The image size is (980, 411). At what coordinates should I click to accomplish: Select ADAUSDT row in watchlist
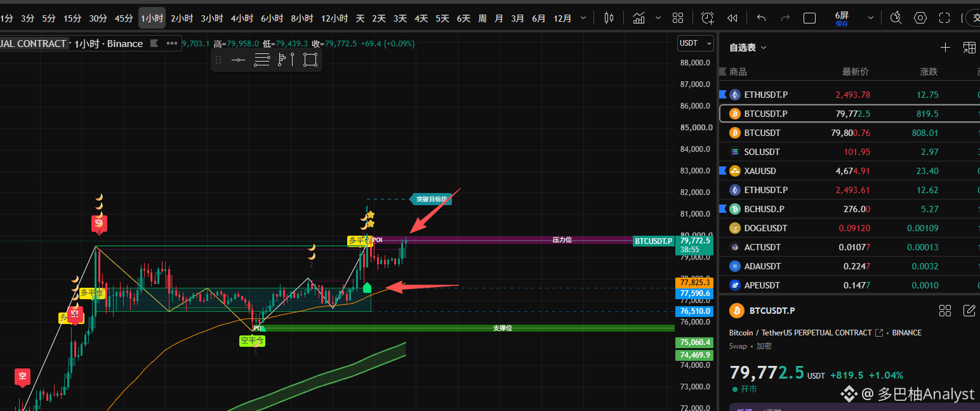pos(849,266)
